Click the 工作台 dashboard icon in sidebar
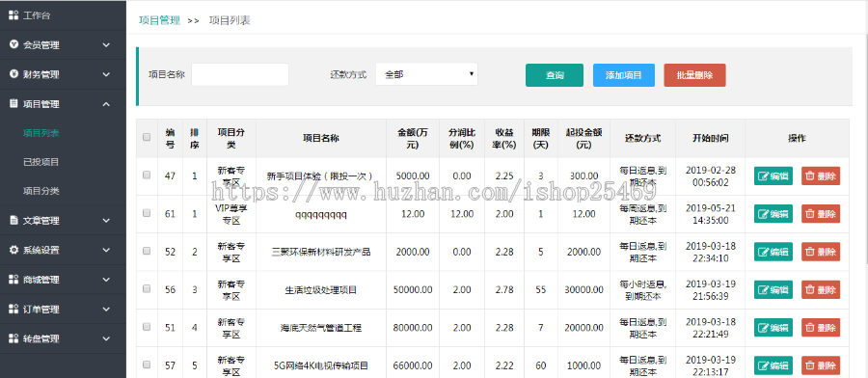 point(14,15)
